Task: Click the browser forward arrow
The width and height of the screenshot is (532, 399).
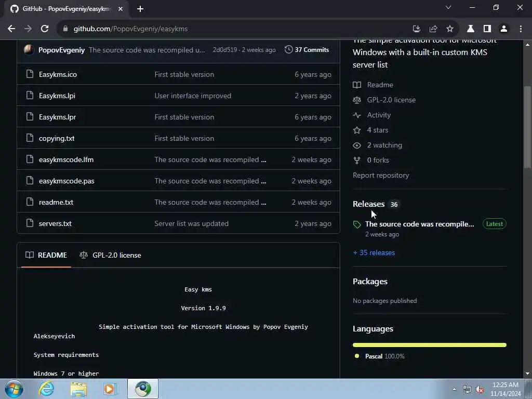Action: [28, 29]
